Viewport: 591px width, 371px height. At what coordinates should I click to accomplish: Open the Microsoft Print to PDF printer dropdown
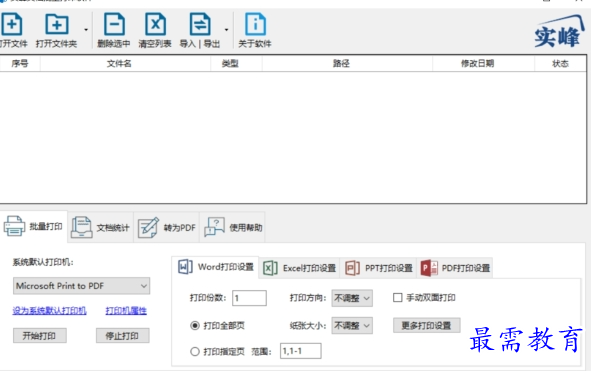coord(81,286)
